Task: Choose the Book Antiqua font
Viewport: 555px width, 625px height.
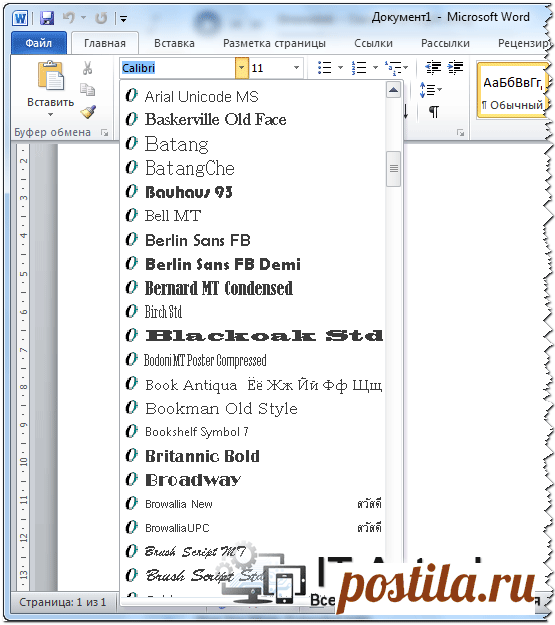Action: click(x=252, y=384)
